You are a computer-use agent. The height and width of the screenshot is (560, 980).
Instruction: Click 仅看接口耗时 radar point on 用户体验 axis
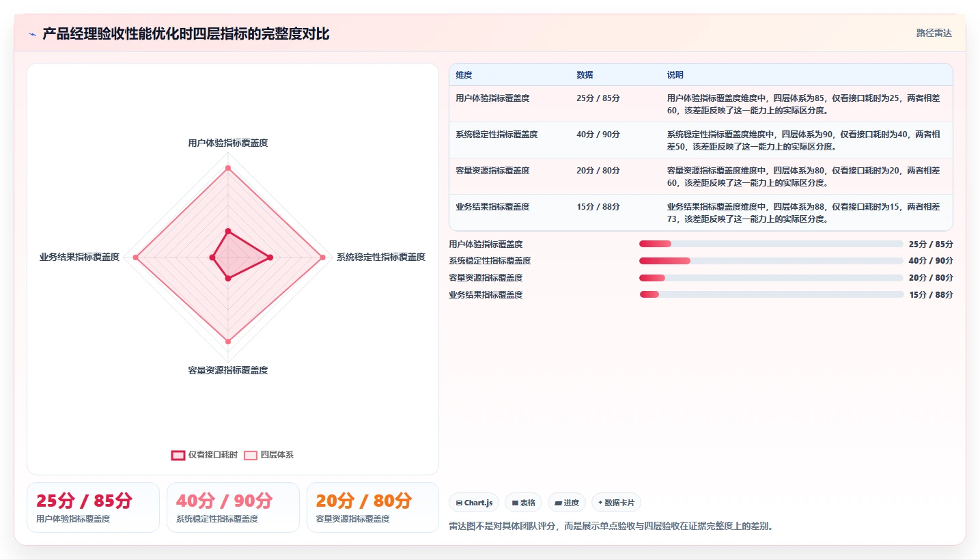point(228,231)
